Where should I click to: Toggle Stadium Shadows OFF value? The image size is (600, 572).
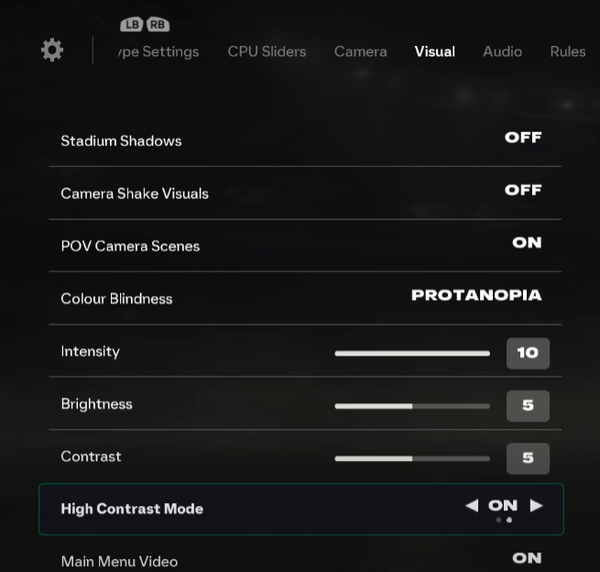coord(523,138)
